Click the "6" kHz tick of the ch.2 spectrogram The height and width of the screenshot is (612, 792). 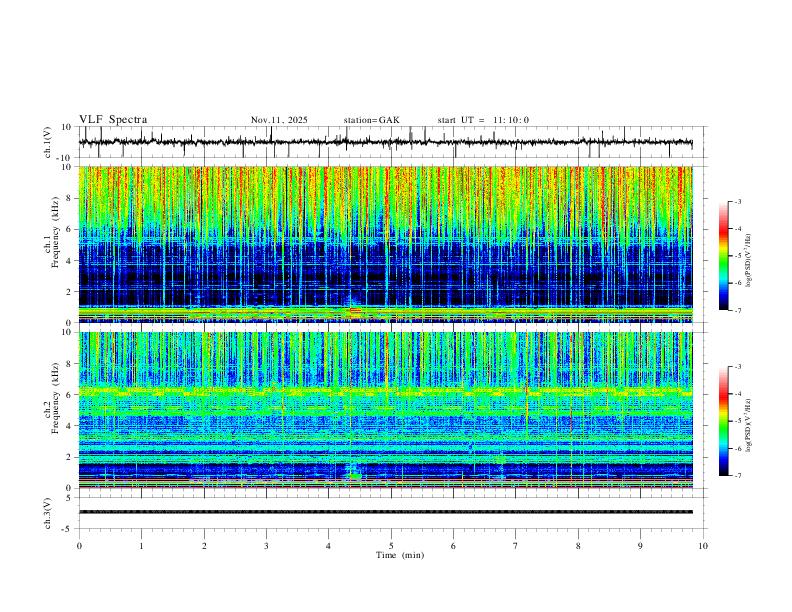[x=69, y=395]
